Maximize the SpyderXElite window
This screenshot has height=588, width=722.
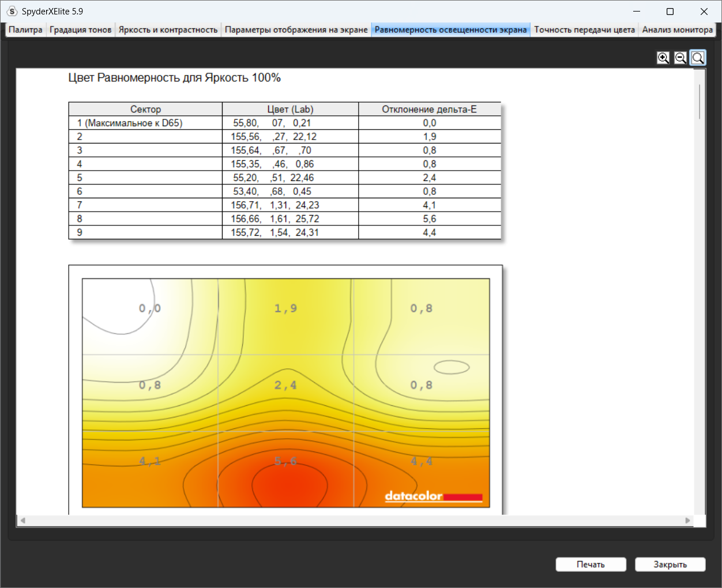670,12
